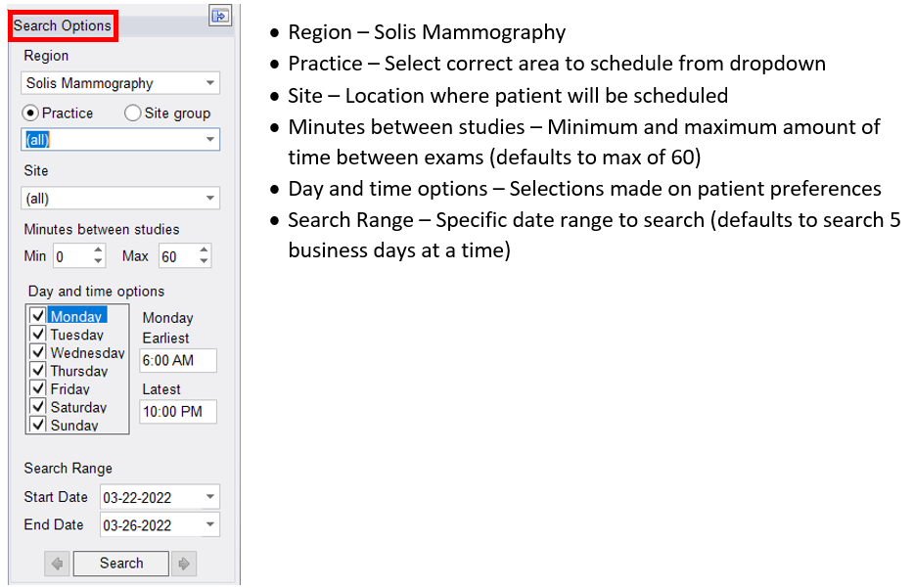This screenshot has height=588, width=914.
Task: Select the Practice radio button
Action: (31, 113)
